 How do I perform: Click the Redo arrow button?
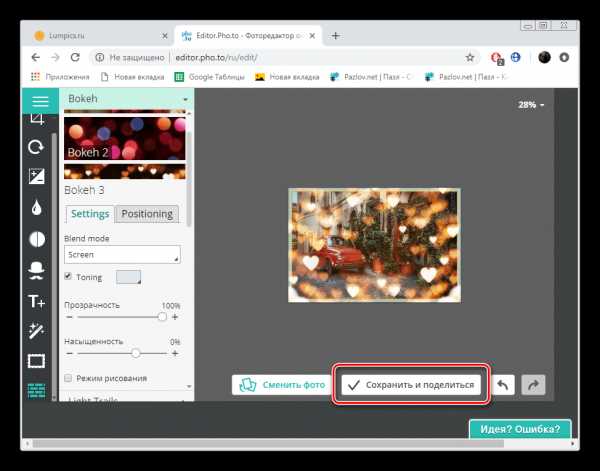click(533, 385)
